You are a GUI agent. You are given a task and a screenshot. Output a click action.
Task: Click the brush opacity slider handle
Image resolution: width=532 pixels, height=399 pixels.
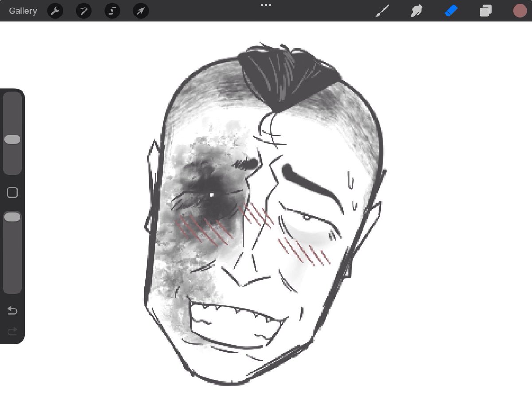[x=12, y=217]
